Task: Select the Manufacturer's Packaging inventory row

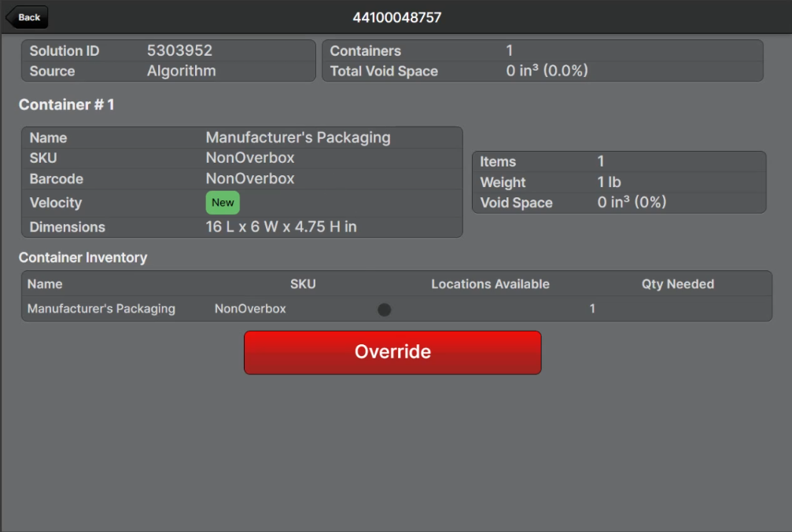Action: [x=101, y=309]
